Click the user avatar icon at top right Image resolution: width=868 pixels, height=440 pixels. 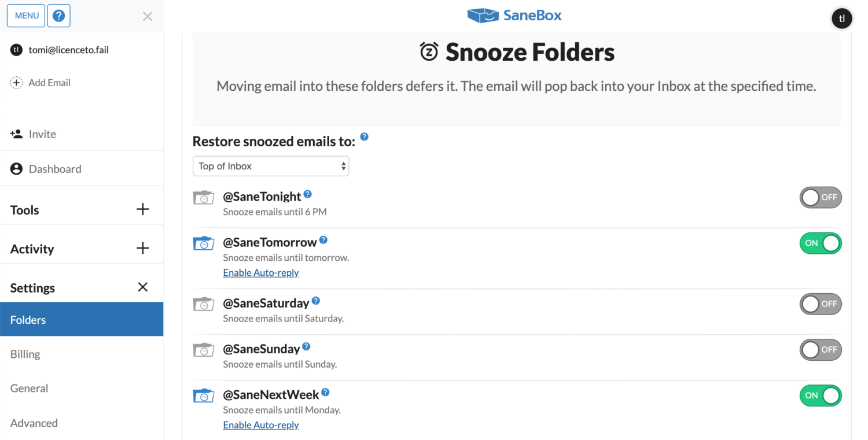[841, 19]
